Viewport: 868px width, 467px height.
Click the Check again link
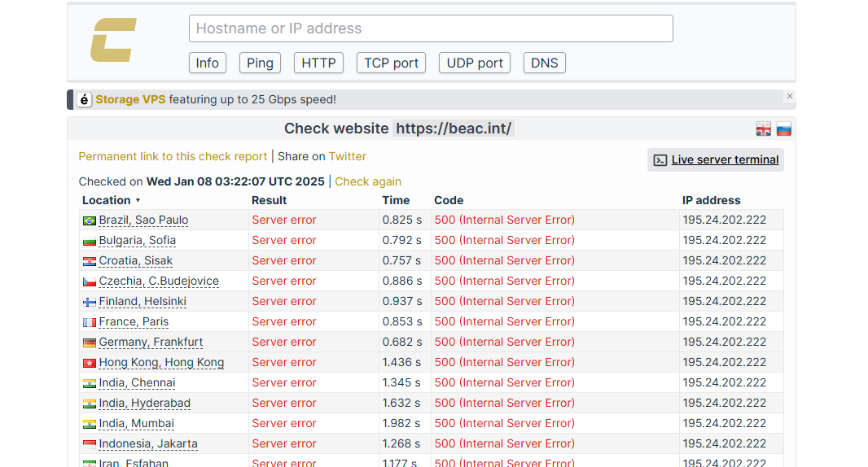368,181
